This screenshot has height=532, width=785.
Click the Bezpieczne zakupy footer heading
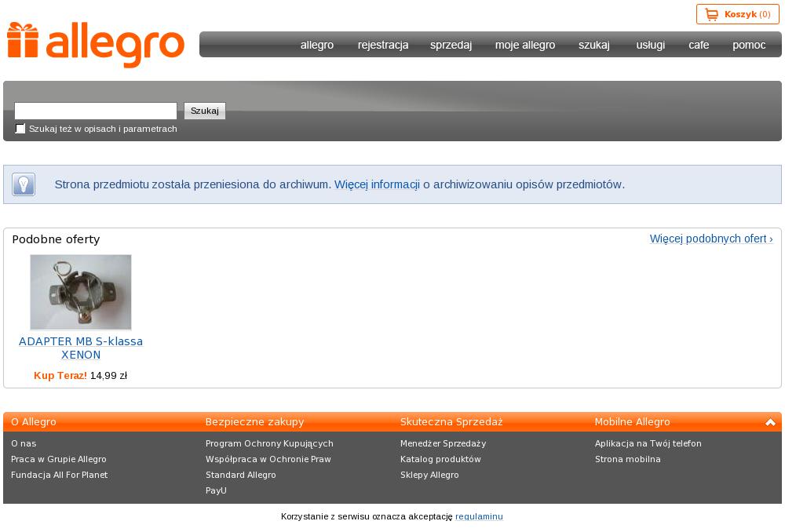(254, 422)
